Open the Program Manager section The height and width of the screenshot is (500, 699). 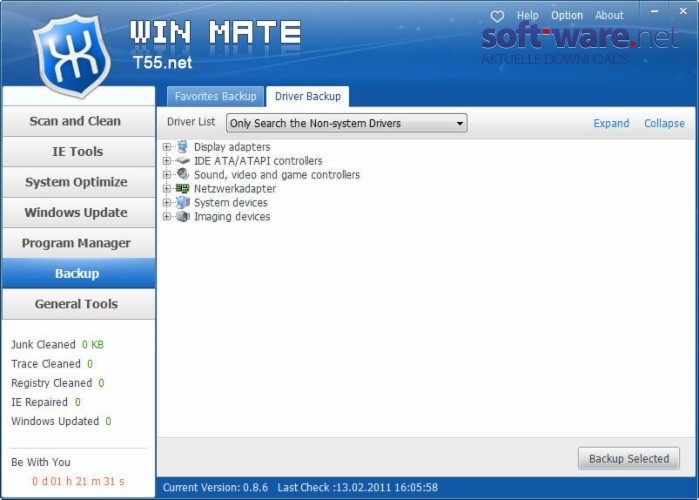point(78,243)
